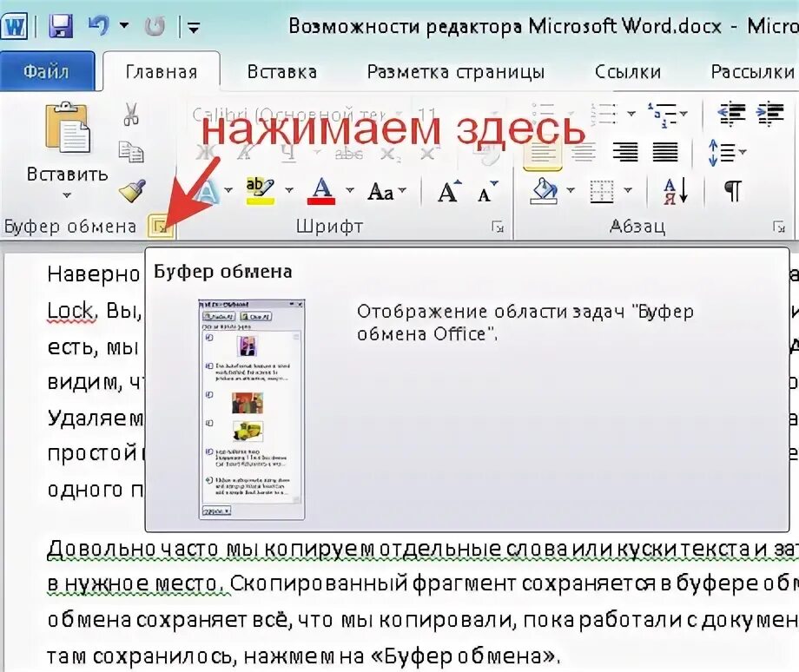Apply borders with the grid icon
Viewport: 799px width, 672px height.
tap(602, 192)
